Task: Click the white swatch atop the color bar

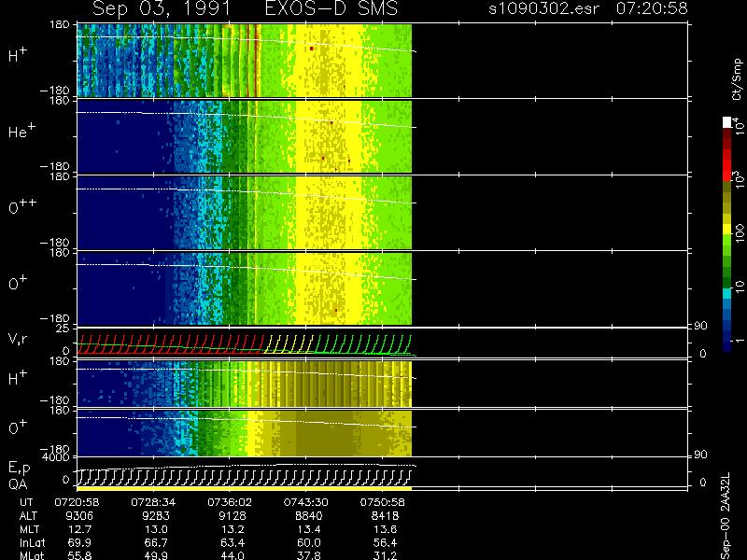Action: [x=727, y=122]
